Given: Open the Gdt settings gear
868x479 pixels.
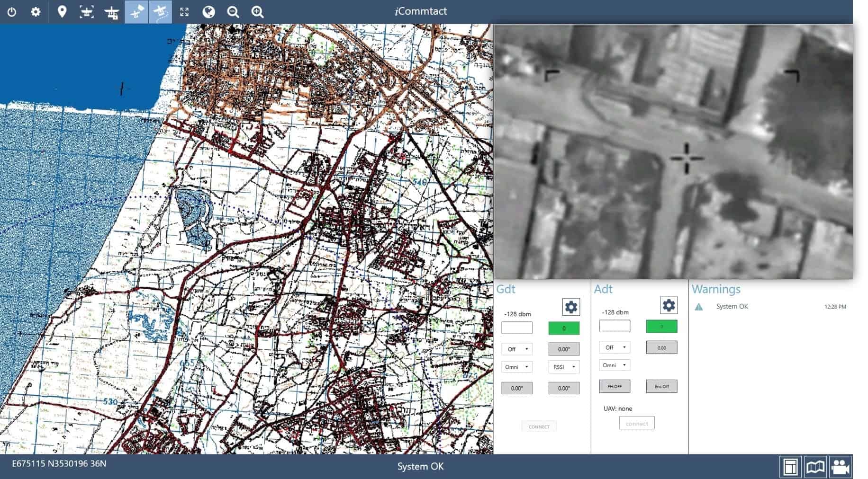Looking at the screenshot, I should click(x=571, y=307).
